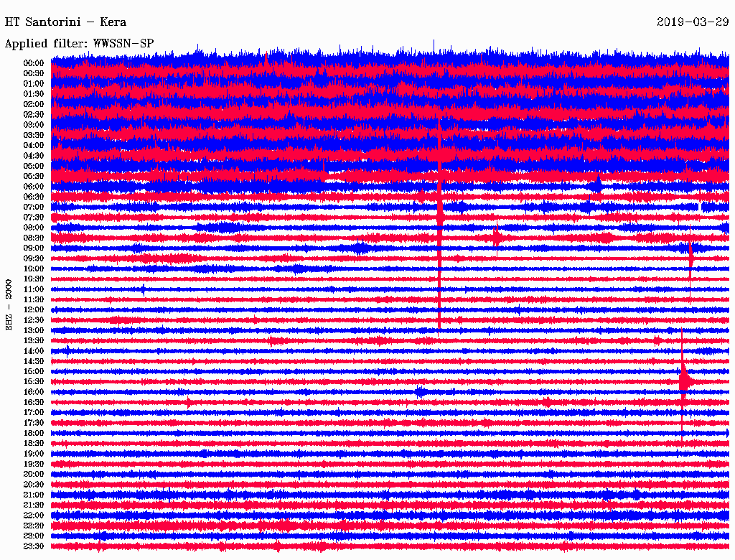735x560 pixels.
Task: Pick the 09:30 time label
Action: pos(34,258)
